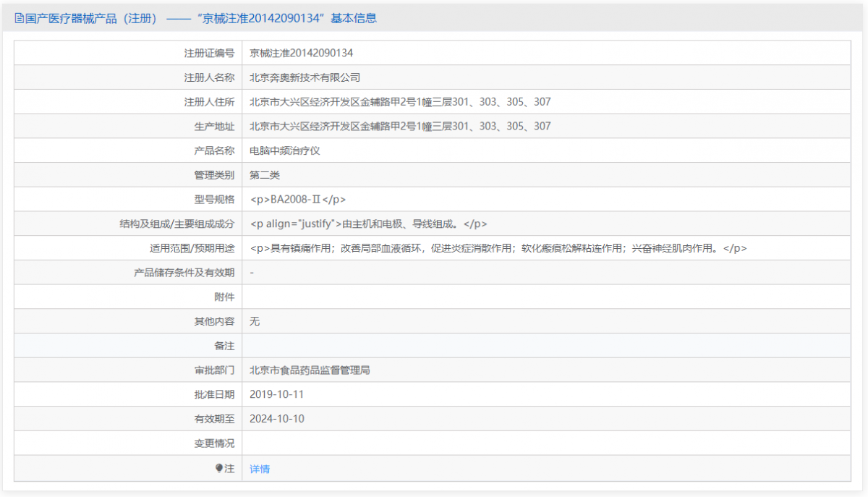Viewport: 868px width, 497px height.
Task: Click the dash in 产品储存条件及有效期 row
Action: (252, 272)
